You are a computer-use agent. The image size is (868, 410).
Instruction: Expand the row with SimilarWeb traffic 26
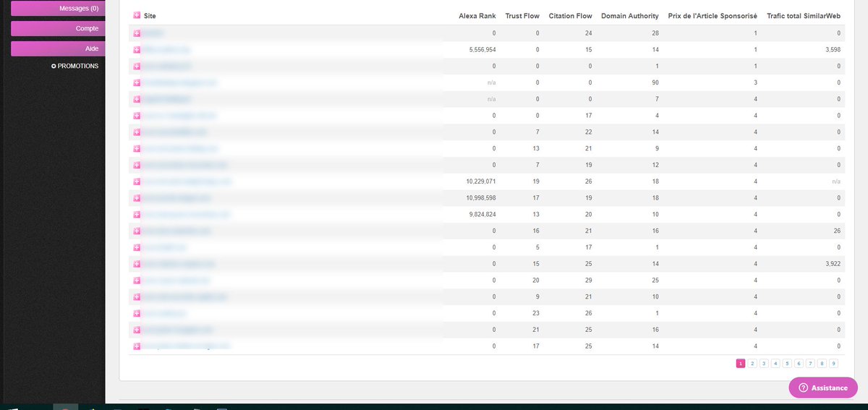pos(137,231)
